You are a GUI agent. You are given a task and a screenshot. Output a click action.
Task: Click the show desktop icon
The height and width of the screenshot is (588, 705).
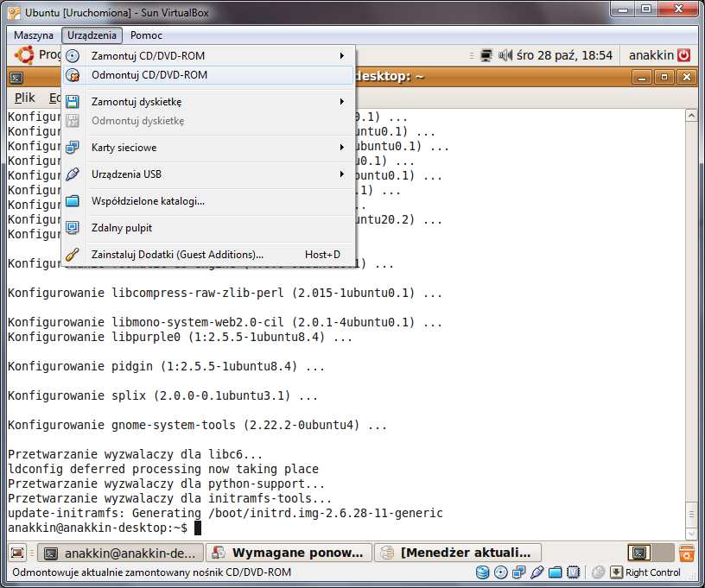click(x=17, y=553)
